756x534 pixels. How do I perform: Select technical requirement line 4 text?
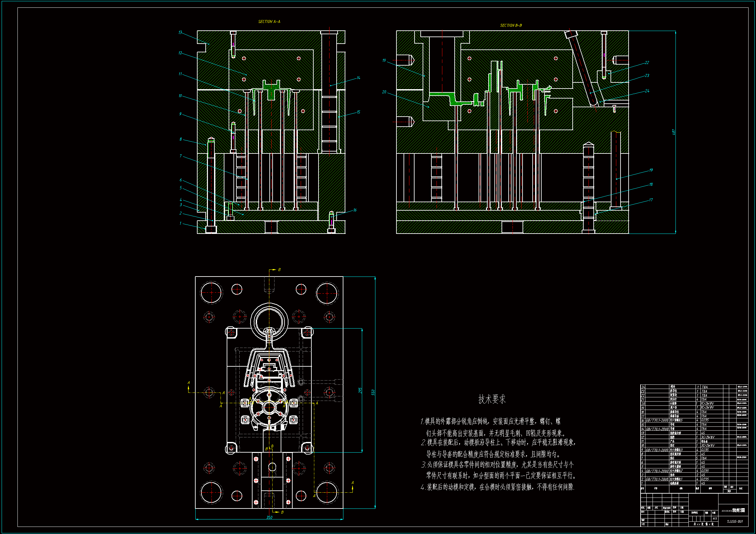click(497, 487)
